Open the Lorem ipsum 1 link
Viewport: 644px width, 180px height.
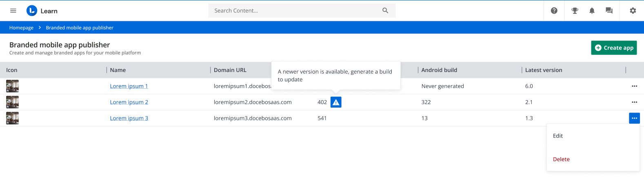coord(129,86)
